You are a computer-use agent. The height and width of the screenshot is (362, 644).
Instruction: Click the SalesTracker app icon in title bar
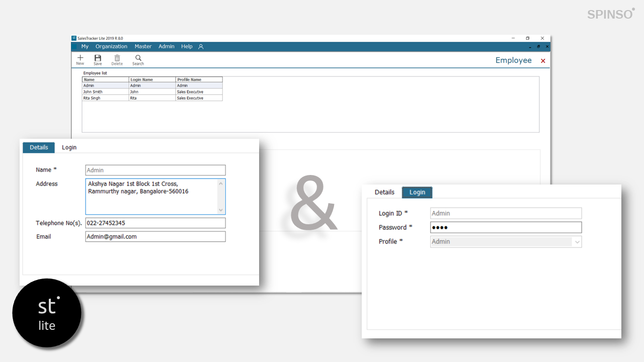click(74, 38)
